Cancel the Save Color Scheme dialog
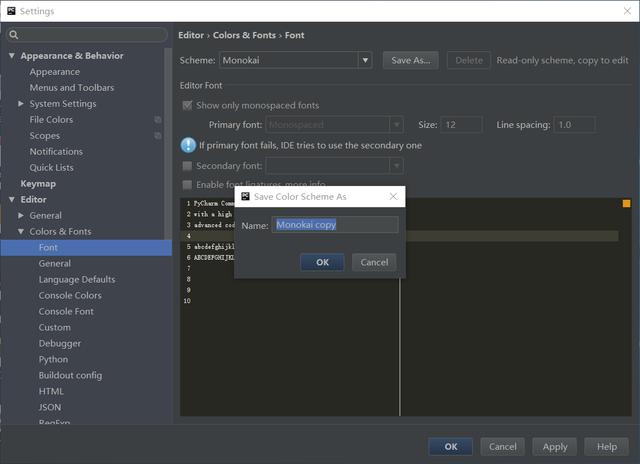Image resolution: width=640 pixels, height=464 pixels. 374,262
